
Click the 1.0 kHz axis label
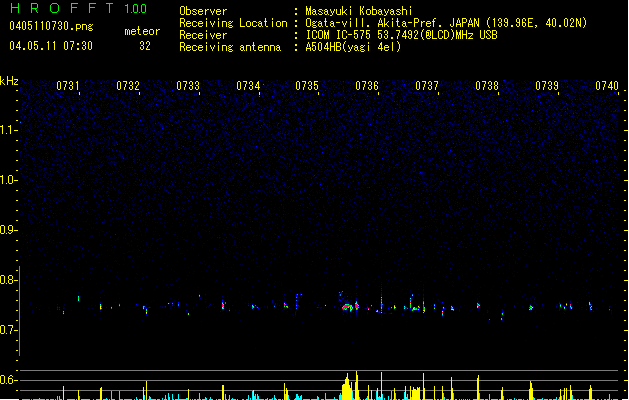(x=9, y=180)
